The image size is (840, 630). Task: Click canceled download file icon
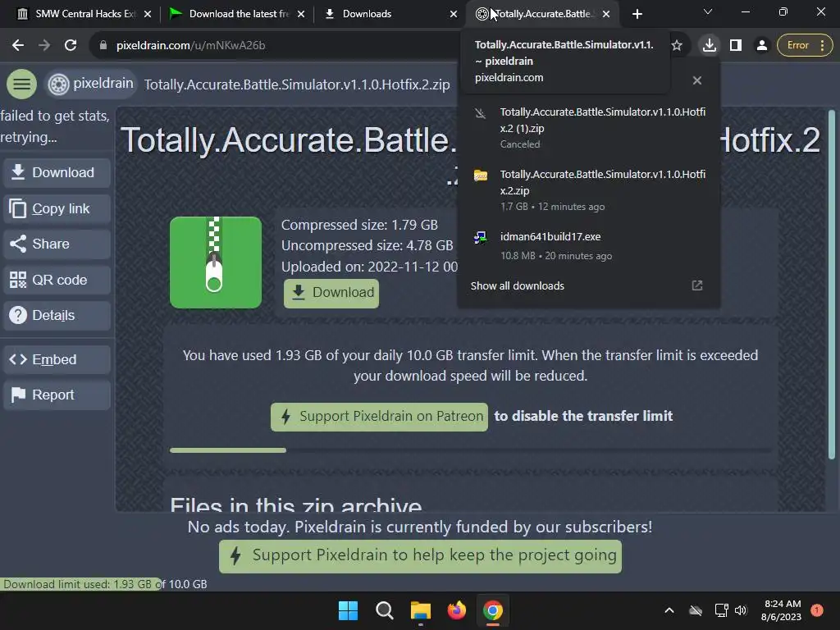(481, 113)
